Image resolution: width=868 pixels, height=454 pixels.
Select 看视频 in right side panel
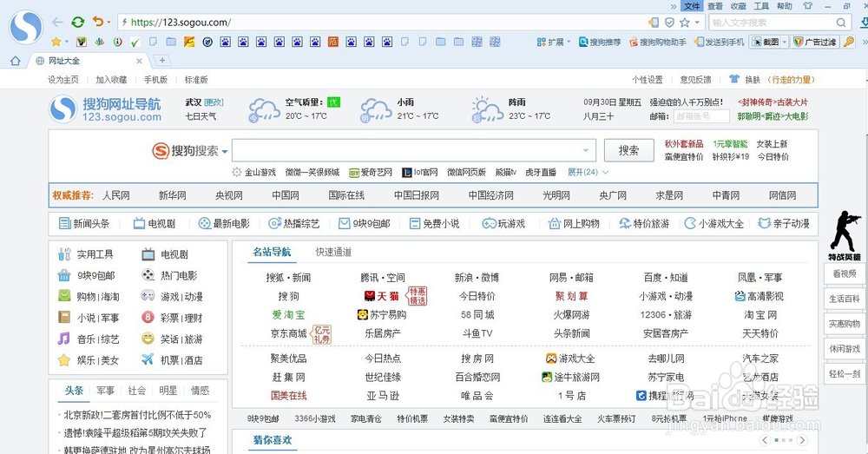point(845,273)
